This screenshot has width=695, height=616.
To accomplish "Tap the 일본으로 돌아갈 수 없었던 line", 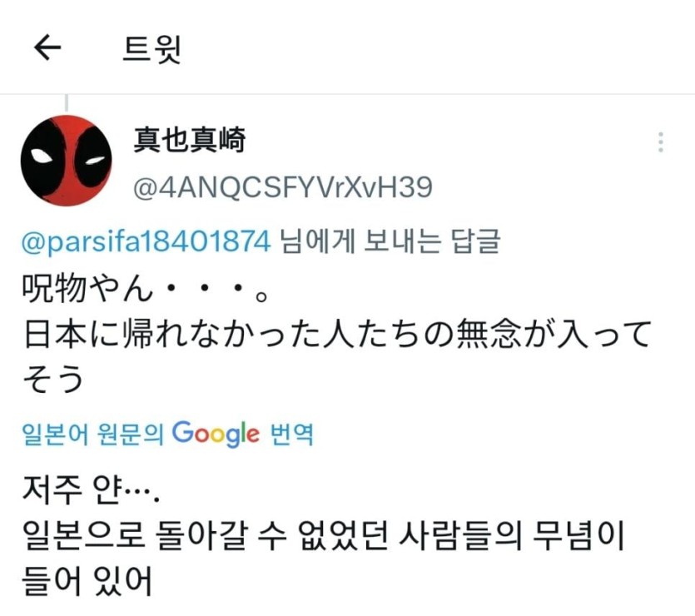I will point(206,535).
